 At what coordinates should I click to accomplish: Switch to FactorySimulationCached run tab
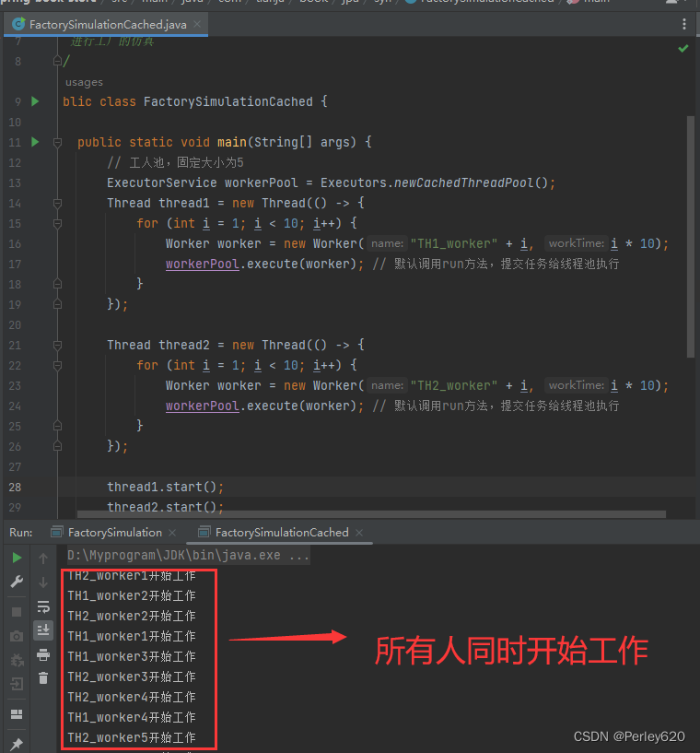(282, 532)
